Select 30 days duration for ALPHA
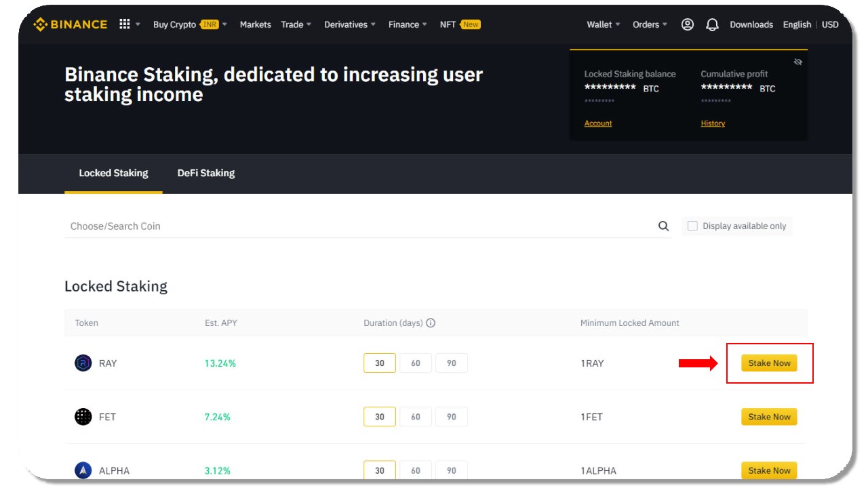Viewport: 868px width, 488px height. tap(380, 470)
